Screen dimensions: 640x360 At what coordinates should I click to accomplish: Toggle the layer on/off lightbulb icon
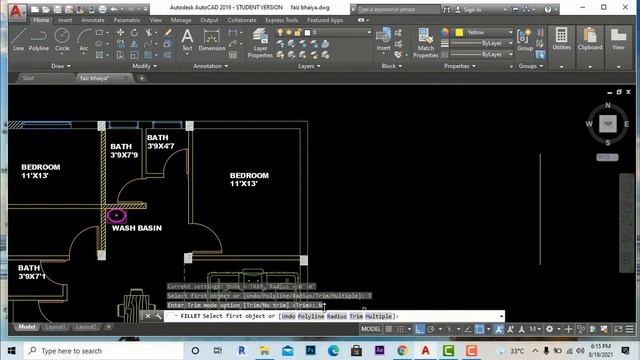pyautogui.click(x=280, y=32)
